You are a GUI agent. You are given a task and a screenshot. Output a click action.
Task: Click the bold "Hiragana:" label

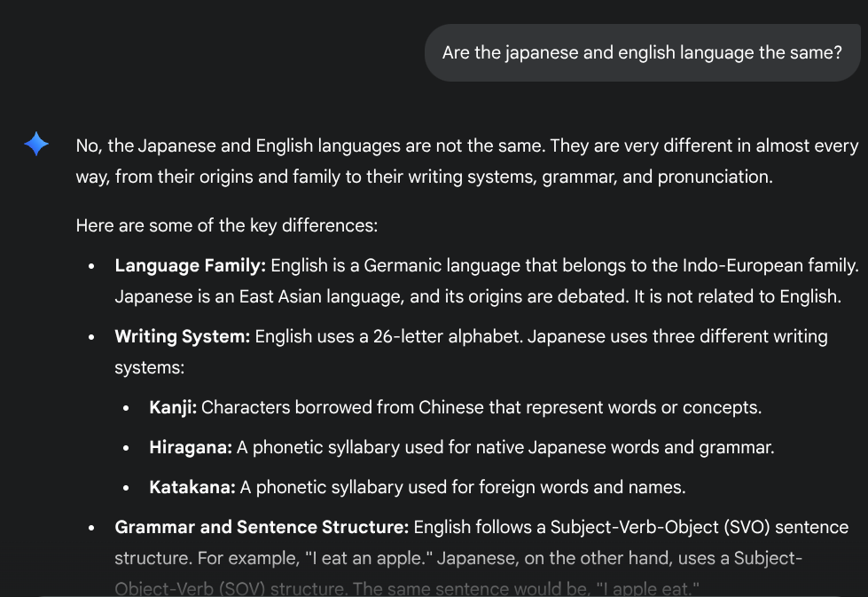[x=191, y=447]
